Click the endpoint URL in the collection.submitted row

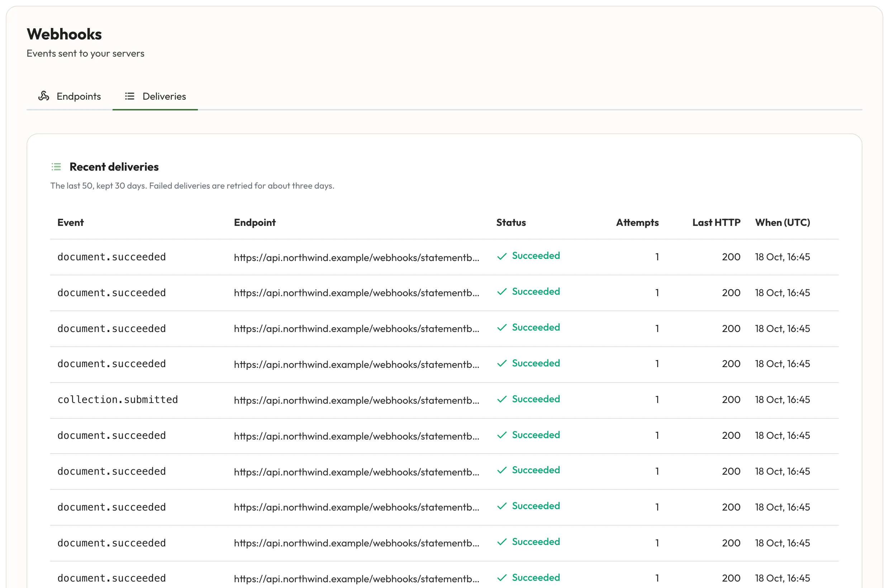[357, 400]
